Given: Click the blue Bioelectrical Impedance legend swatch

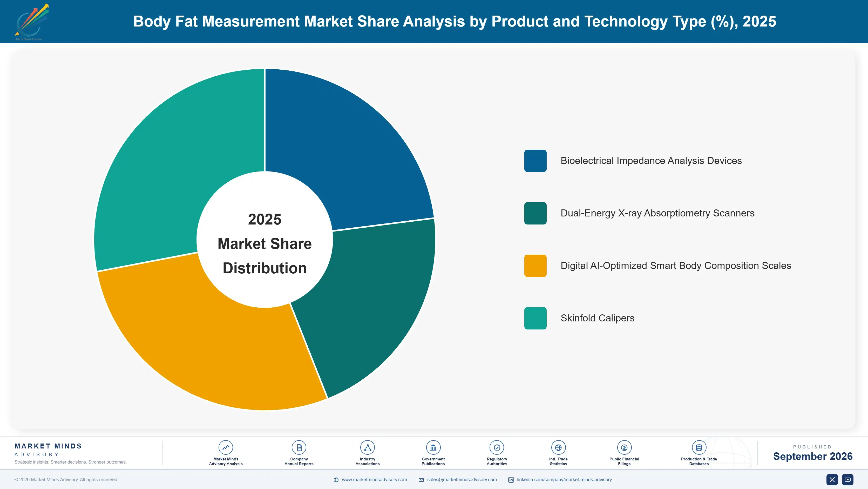Looking at the screenshot, I should tap(535, 161).
